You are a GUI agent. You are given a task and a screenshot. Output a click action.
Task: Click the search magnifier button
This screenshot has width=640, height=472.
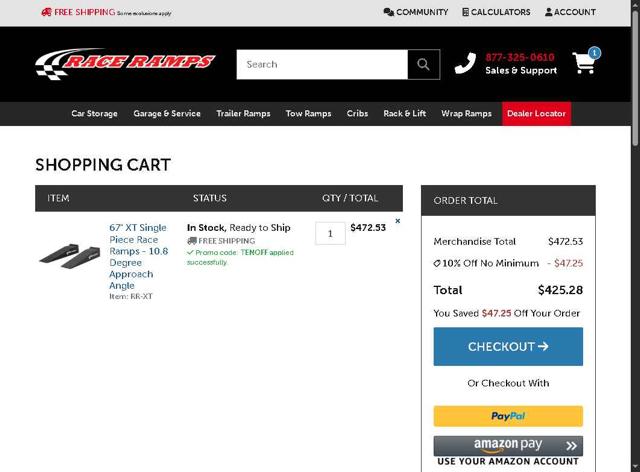coord(424,65)
